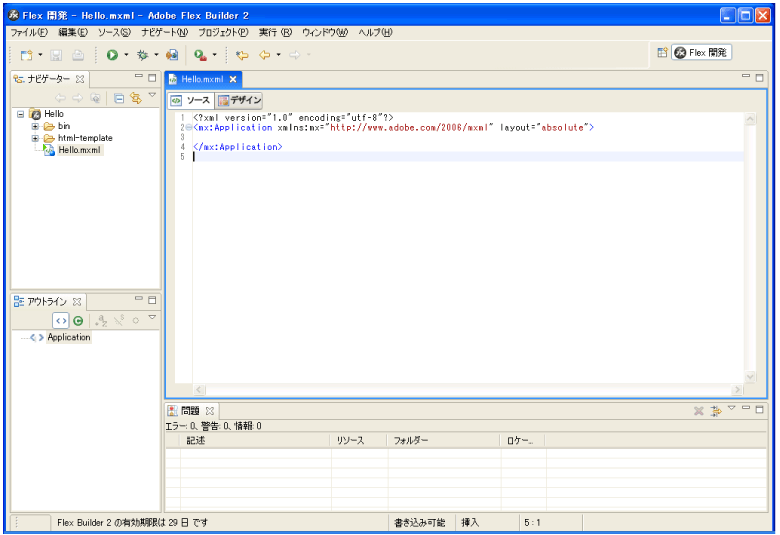The height and width of the screenshot is (535, 780).
Task: Run the application with green play icon
Action: [112, 55]
